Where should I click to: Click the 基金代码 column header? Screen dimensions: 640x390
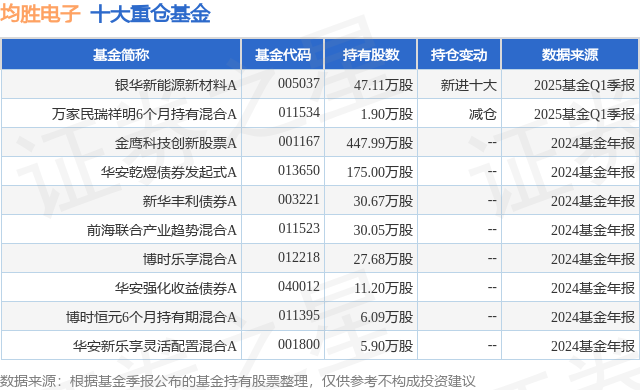click(283, 55)
